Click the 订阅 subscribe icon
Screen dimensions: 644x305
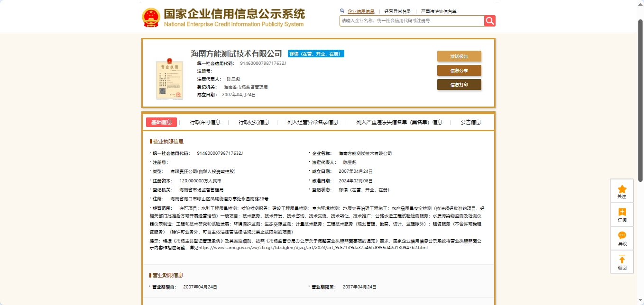point(622,212)
